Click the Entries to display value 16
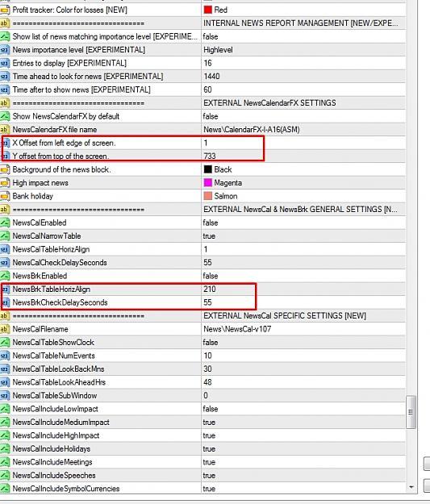 208,63
